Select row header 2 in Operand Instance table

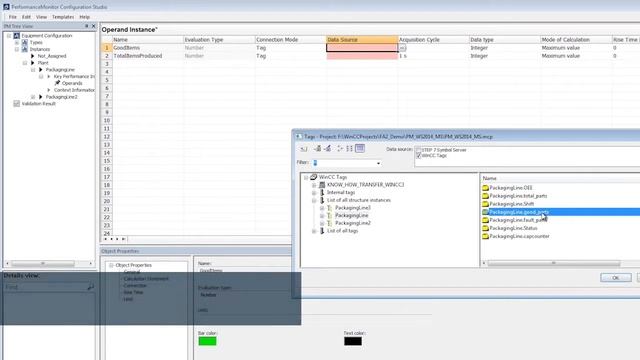click(107, 56)
